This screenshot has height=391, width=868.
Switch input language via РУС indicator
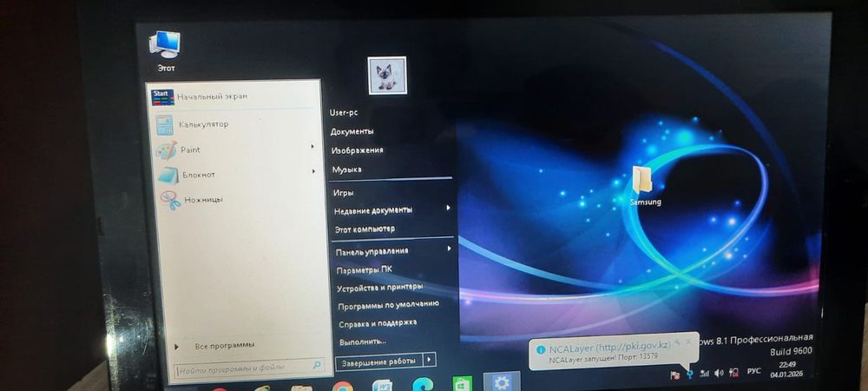(754, 370)
